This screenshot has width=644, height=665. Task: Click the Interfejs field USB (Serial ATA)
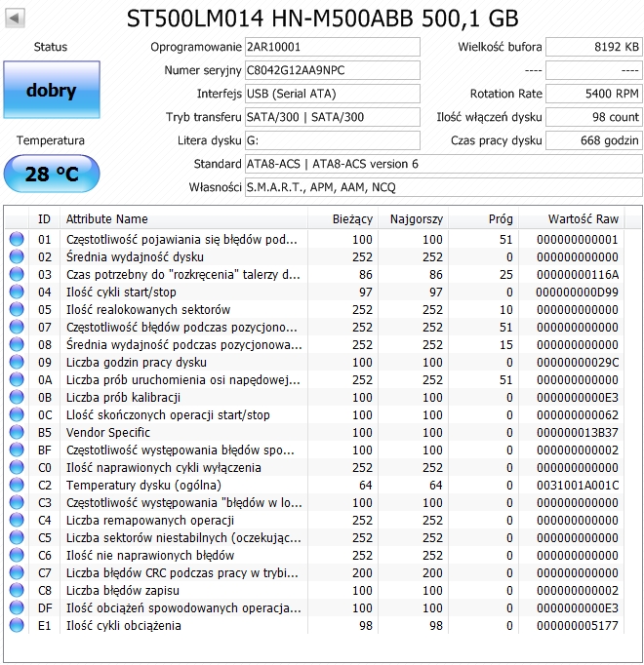point(333,94)
